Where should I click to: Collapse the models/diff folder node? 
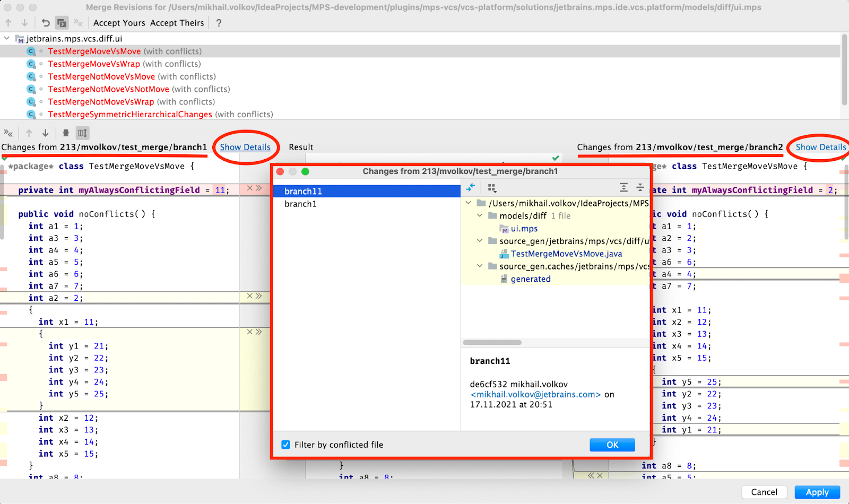pos(480,216)
